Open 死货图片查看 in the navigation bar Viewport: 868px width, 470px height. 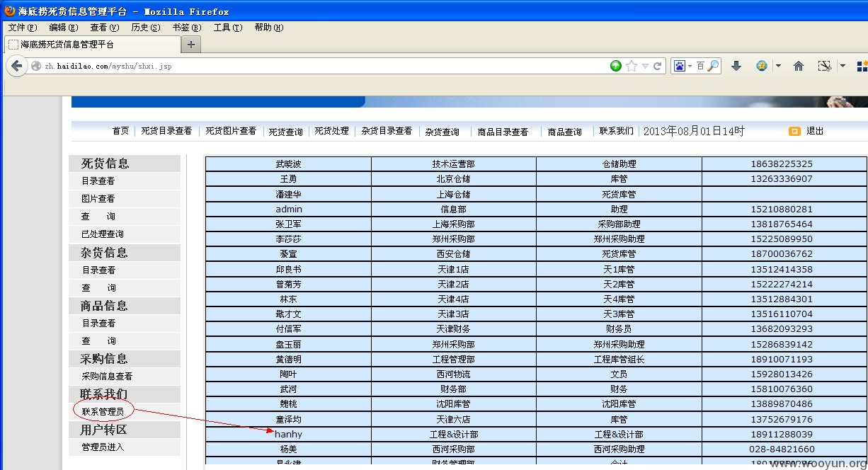pyautogui.click(x=231, y=131)
